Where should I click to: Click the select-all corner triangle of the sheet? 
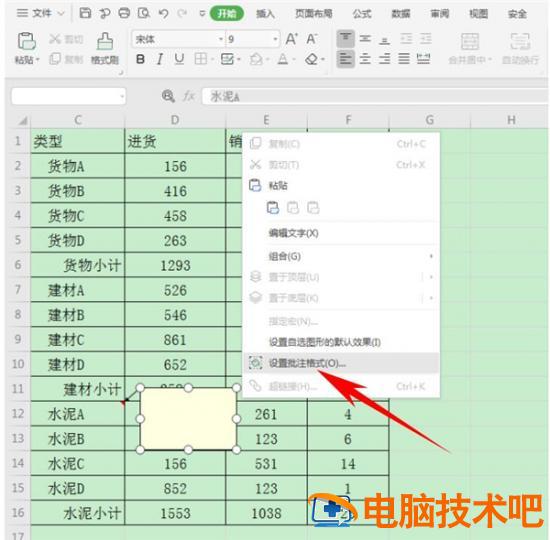22,121
